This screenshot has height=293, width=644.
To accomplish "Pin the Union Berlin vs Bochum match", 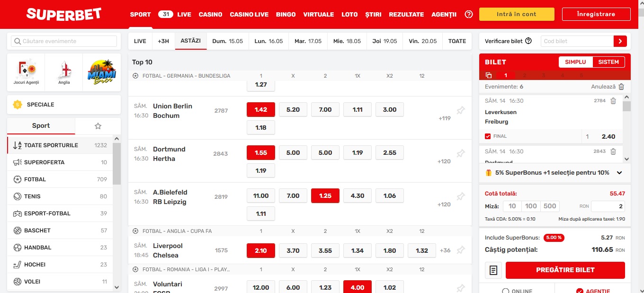I will tap(460, 111).
